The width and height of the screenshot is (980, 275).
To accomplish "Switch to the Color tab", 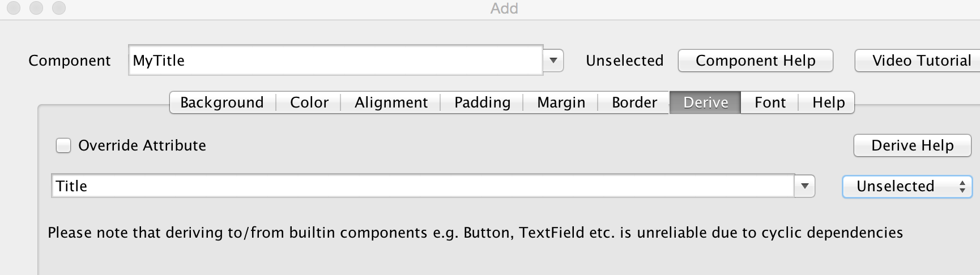I will 309,102.
